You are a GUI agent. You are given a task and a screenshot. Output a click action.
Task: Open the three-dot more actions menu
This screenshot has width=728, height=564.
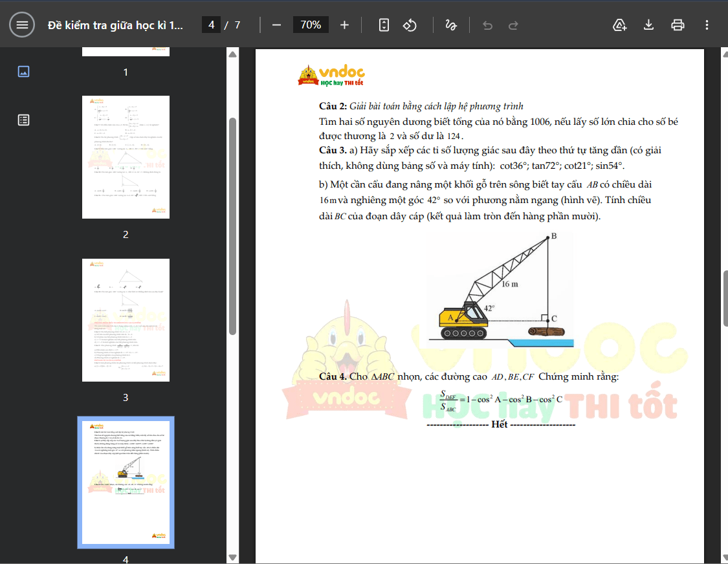tap(707, 25)
